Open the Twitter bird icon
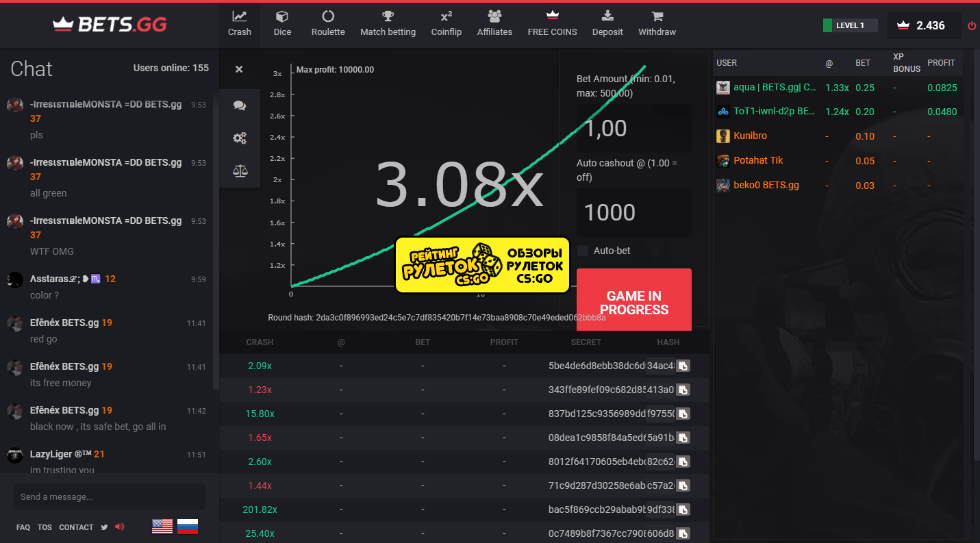The height and width of the screenshot is (543, 980). point(104,527)
